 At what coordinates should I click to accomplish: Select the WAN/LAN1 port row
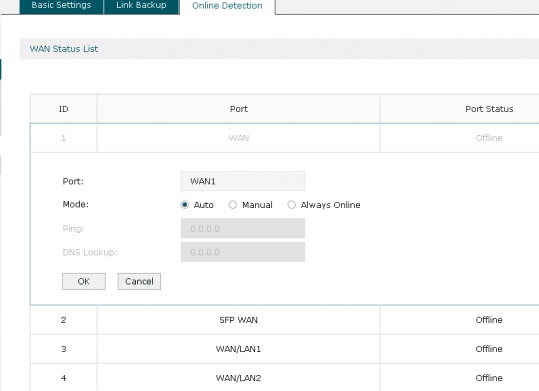click(x=285, y=349)
